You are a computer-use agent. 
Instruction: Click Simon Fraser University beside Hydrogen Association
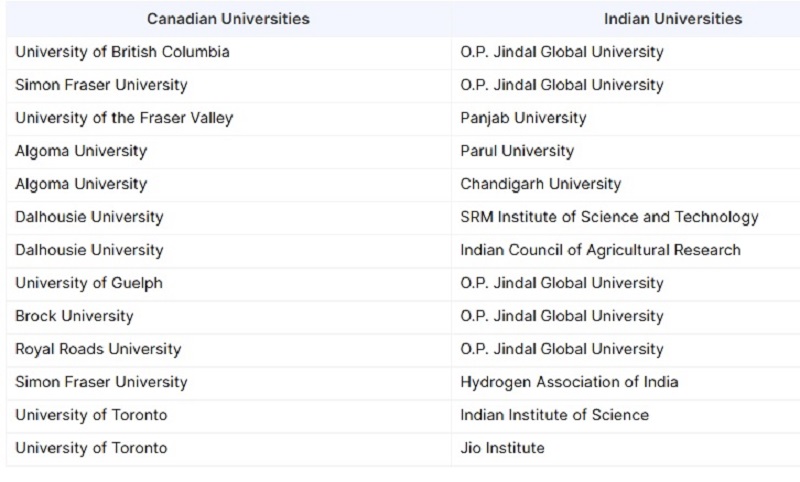point(101,382)
